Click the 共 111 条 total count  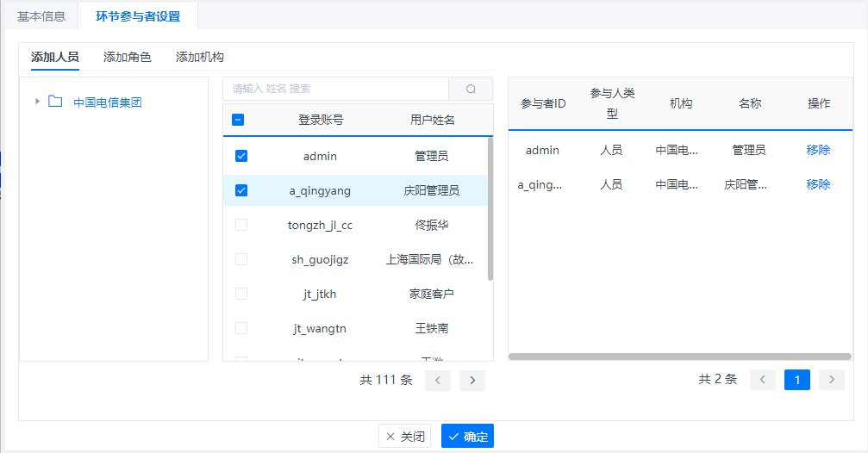pos(386,380)
